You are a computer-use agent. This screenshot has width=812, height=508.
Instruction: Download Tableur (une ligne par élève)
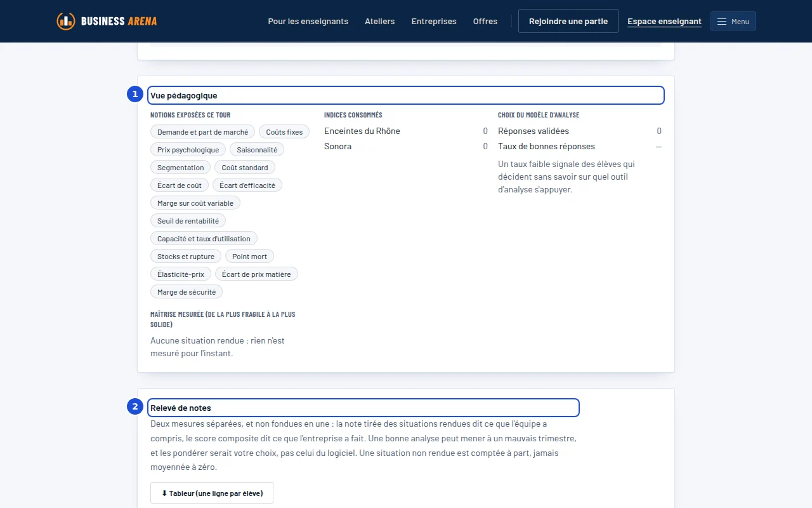pyautogui.click(x=212, y=493)
